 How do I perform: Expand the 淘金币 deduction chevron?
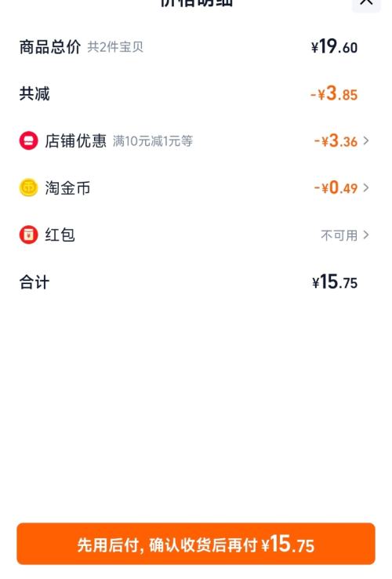pyautogui.click(x=366, y=188)
